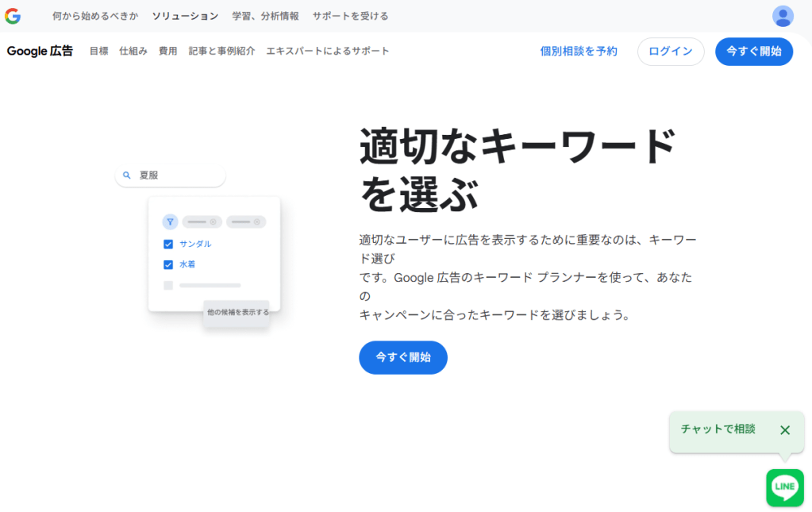Open the profile account icon

(783, 16)
